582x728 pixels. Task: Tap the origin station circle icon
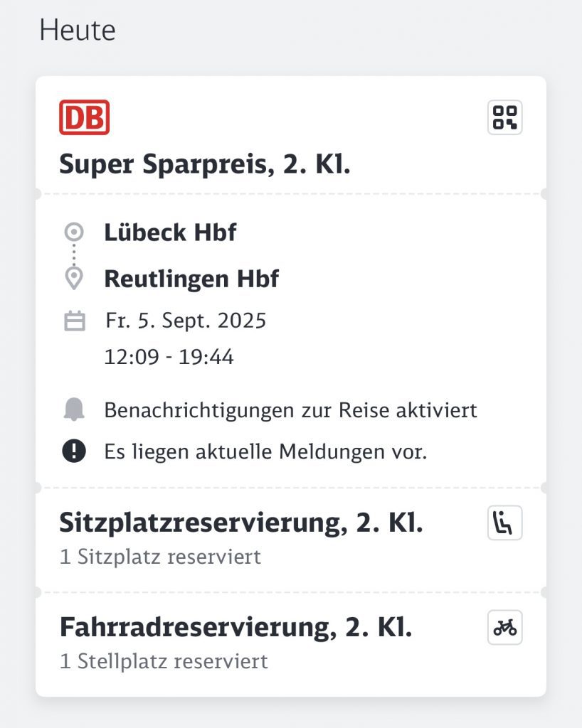pos(74,232)
